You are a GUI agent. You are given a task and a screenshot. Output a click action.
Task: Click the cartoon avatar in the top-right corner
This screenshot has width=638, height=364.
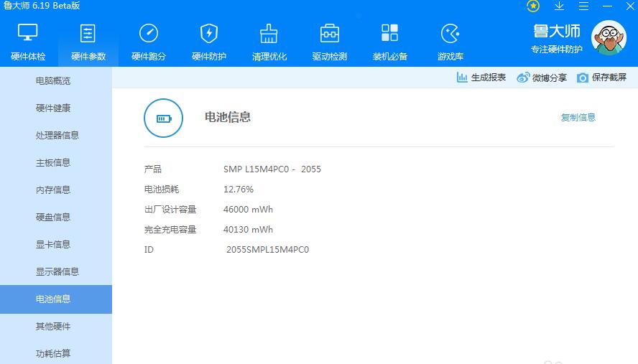click(x=608, y=38)
